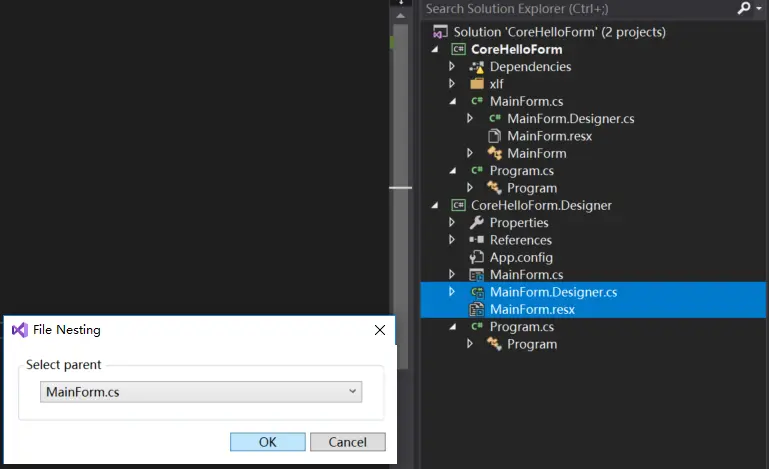Click C# icon of Designer project's Program.cs
Viewport: 769px width, 469px height.
pyautogui.click(x=477, y=326)
